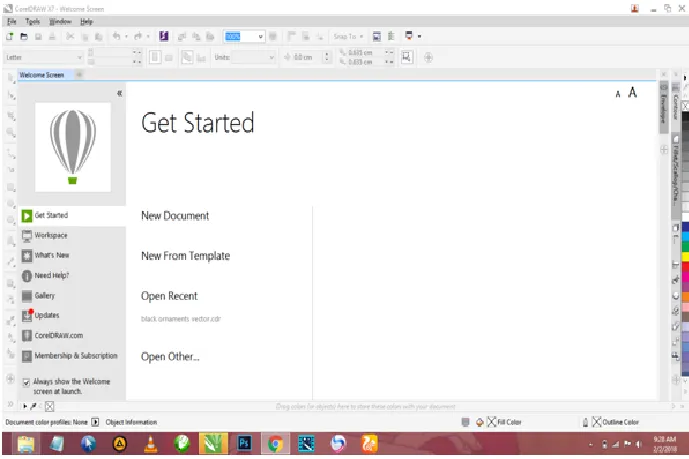Expand document color profiles arrow button
This screenshot has height=459, width=689.
point(95,422)
